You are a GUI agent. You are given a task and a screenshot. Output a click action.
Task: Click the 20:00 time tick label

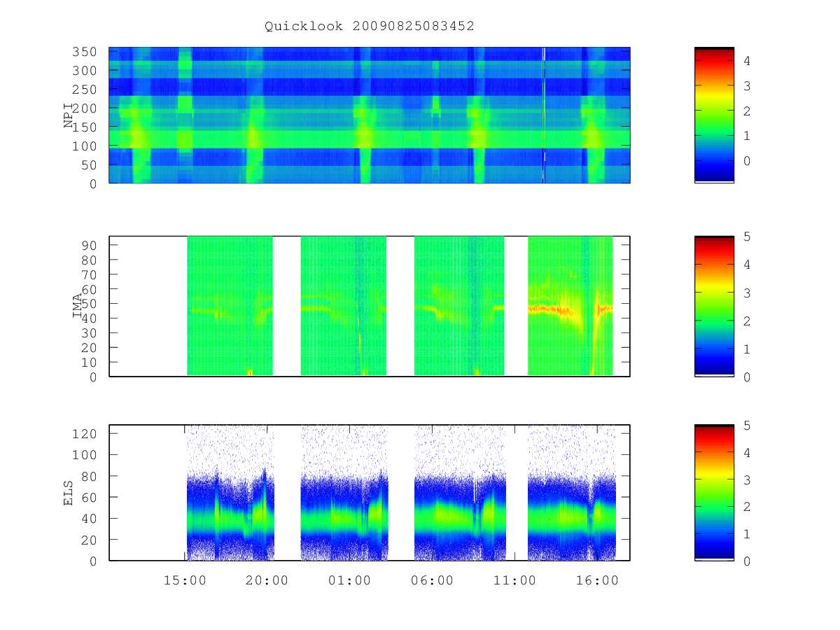267,580
